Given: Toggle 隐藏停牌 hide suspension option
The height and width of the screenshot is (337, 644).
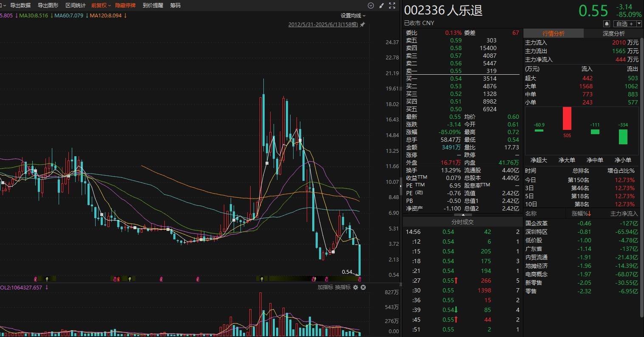Looking at the screenshot, I should click(126, 6).
